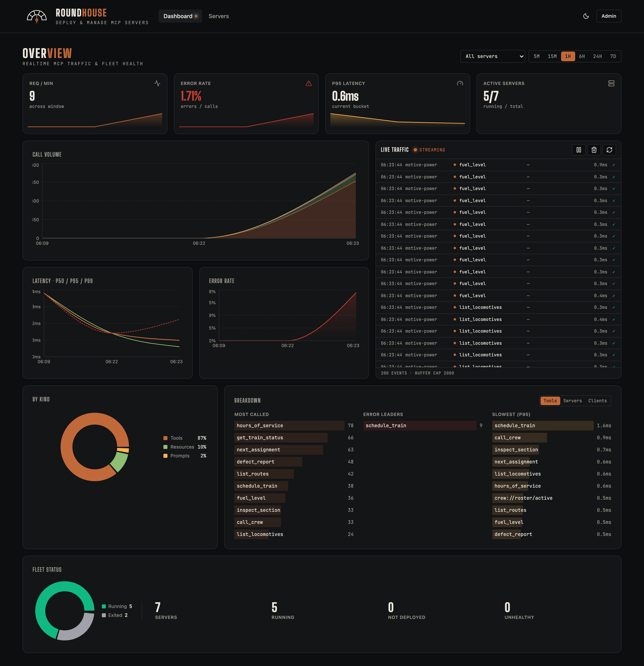Image resolution: width=644 pixels, height=666 pixels.
Task: Click the first fuel_level live traffic row
Action: 498,165
